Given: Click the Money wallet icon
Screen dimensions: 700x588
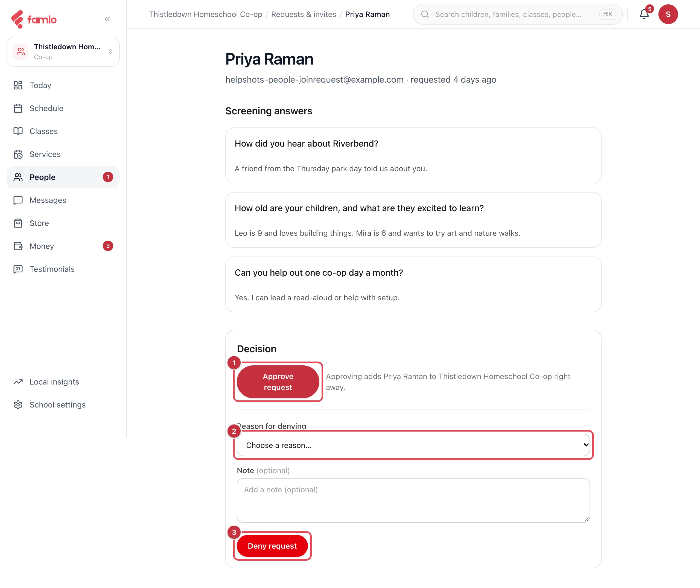Looking at the screenshot, I should click(18, 246).
